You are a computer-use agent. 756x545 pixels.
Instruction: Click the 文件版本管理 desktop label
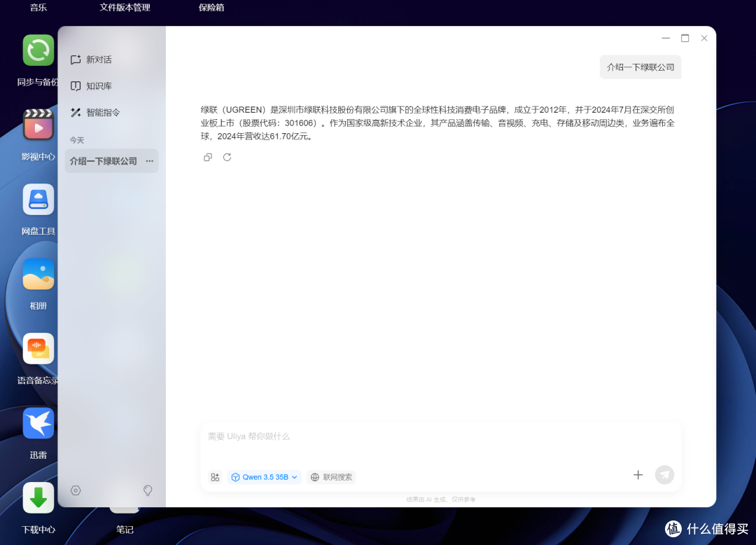pyautogui.click(x=125, y=7)
